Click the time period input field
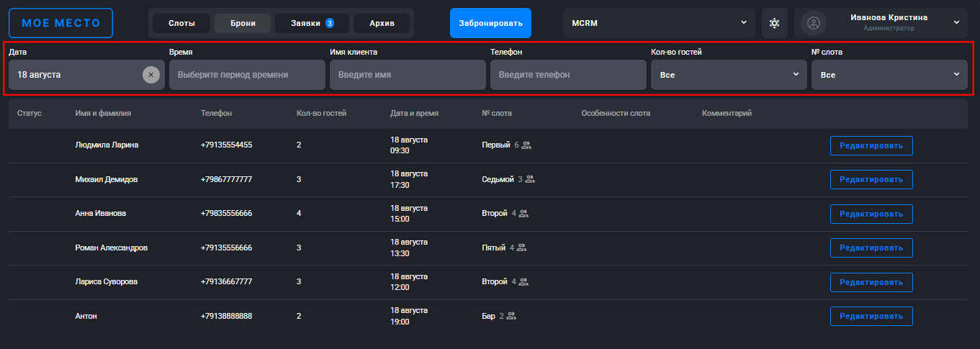Image resolution: width=980 pixels, height=349 pixels. (x=247, y=75)
